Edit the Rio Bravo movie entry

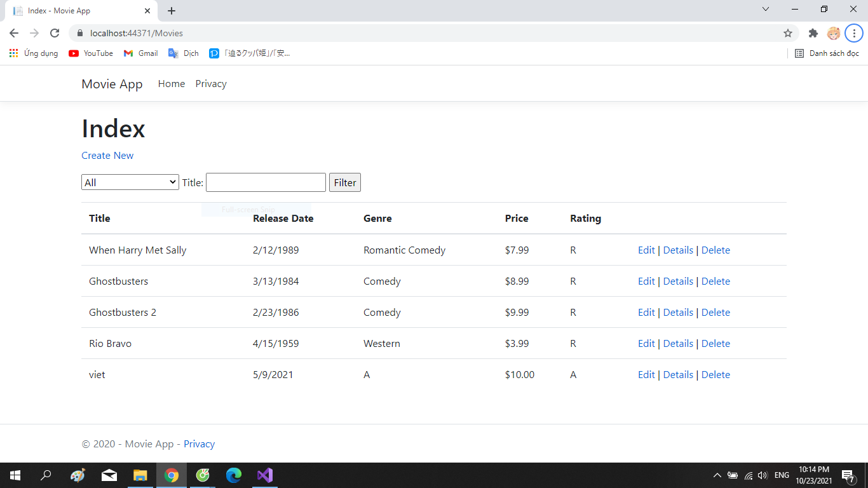[x=646, y=343]
